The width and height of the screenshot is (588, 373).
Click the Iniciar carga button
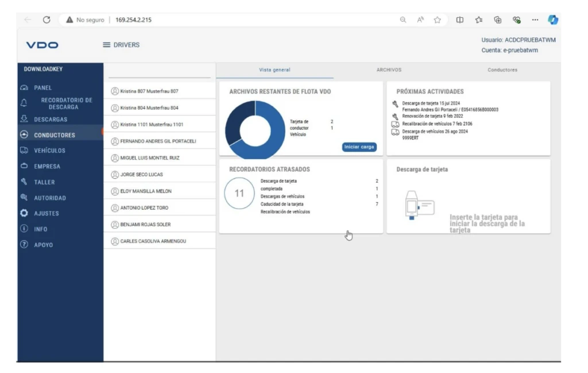coord(359,147)
